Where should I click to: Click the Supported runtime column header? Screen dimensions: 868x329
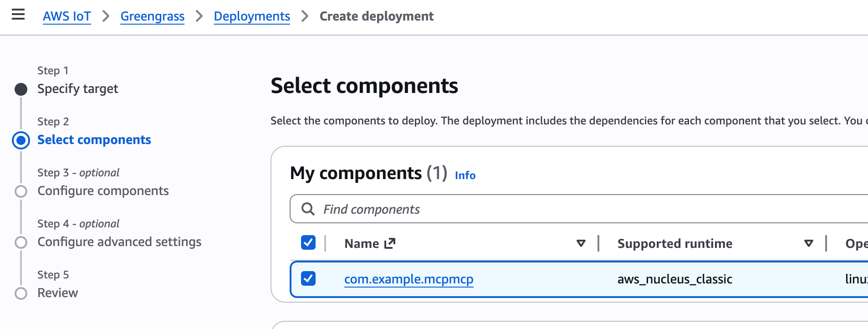(674, 243)
